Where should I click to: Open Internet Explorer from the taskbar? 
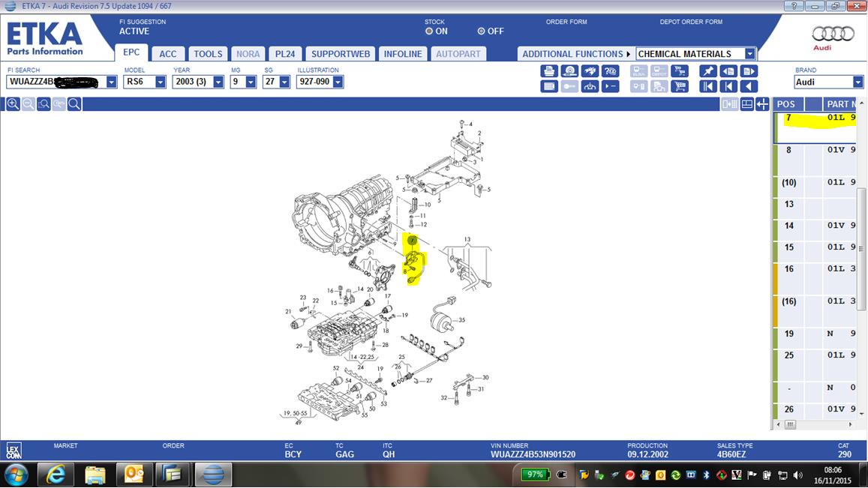click(x=56, y=474)
